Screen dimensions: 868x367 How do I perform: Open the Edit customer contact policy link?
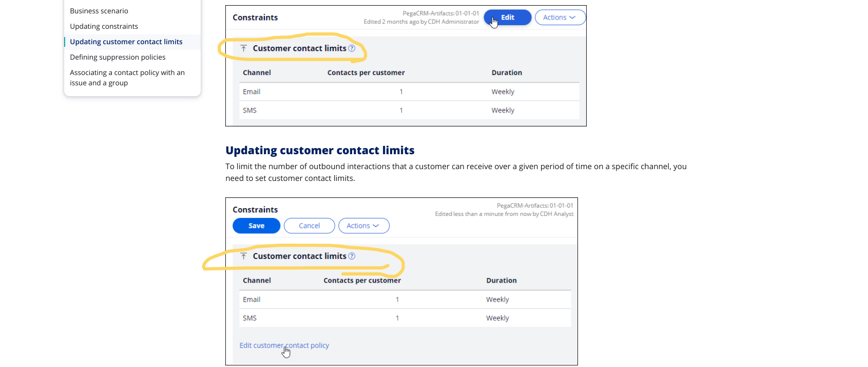(x=284, y=345)
